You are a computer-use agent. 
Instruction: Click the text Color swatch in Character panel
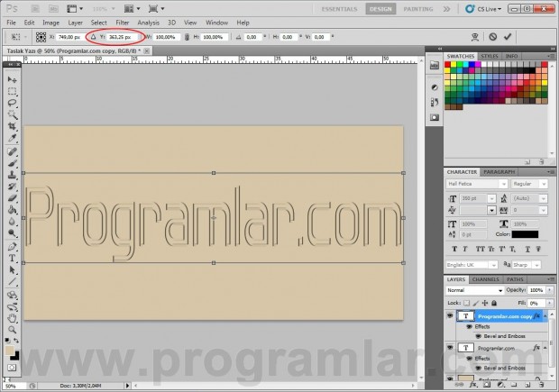pyautogui.click(x=525, y=234)
